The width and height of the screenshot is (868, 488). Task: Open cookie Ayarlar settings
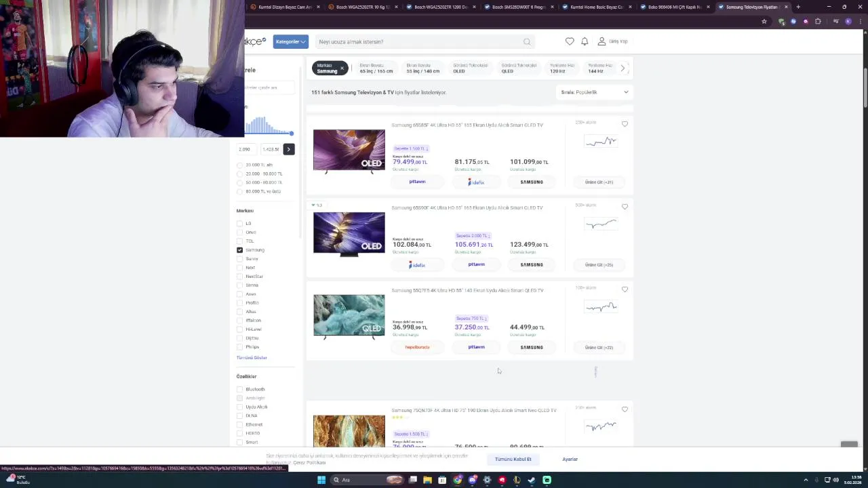click(570, 459)
